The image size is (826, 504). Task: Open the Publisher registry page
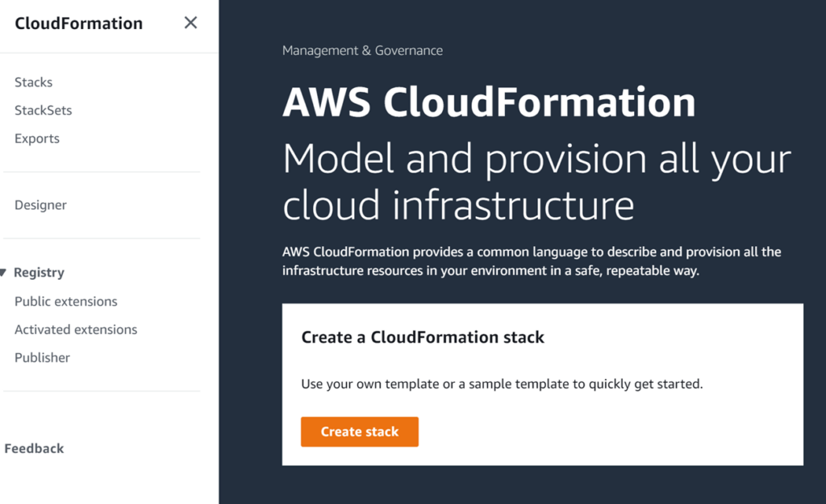pyautogui.click(x=42, y=357)
